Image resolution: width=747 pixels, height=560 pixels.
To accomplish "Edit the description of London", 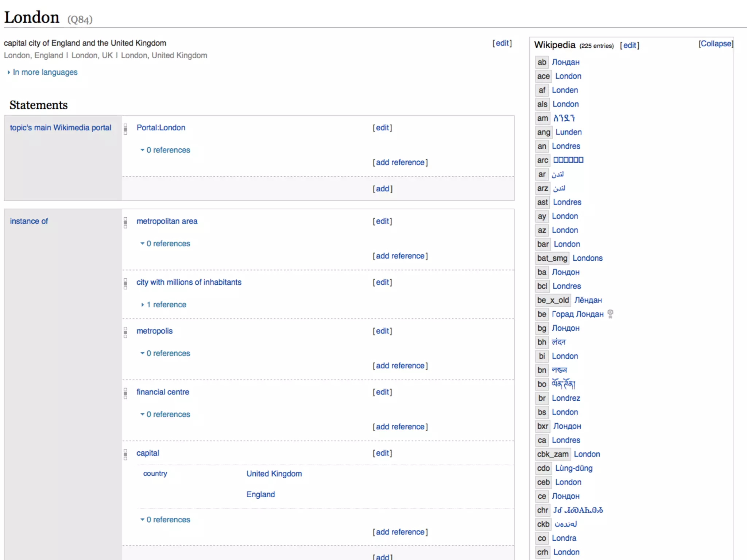I will [x=502, y=43].
